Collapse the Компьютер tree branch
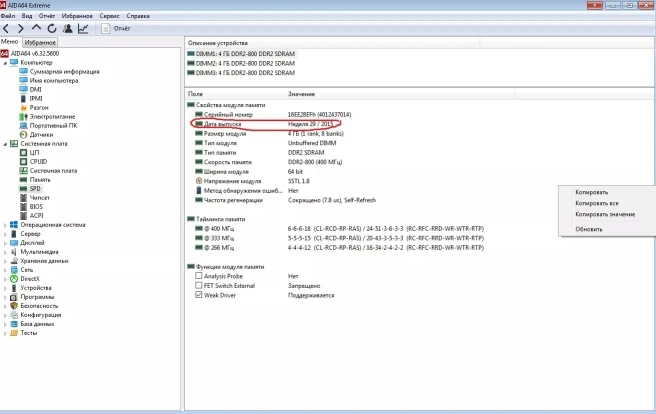This screenshot has height=414, width=656. (x=5, y=63)
